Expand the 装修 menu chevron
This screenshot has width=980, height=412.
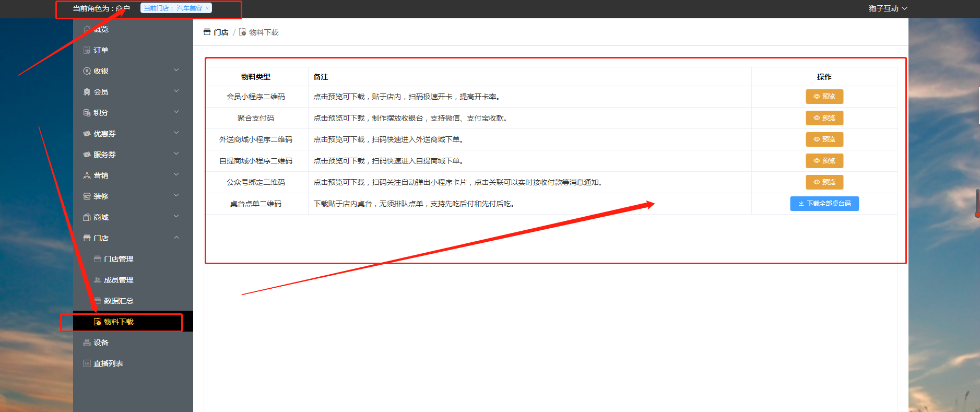click(176, 195)
